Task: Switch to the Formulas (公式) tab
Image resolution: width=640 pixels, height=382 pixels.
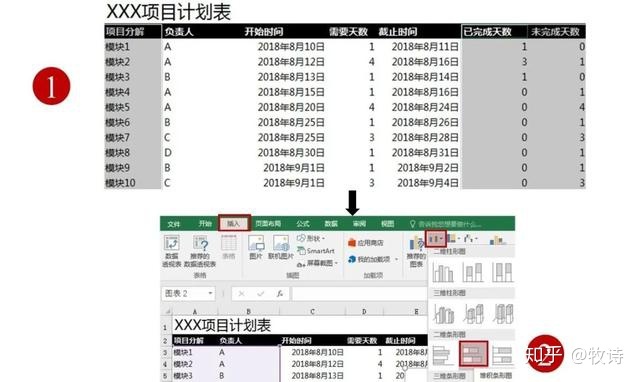Action: pos(302,224)
